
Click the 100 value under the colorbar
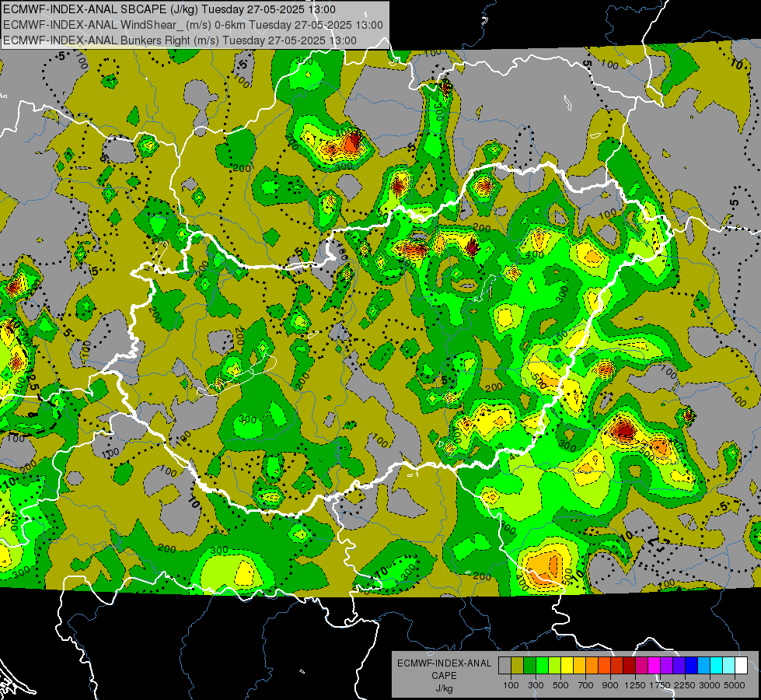[511, 685]
